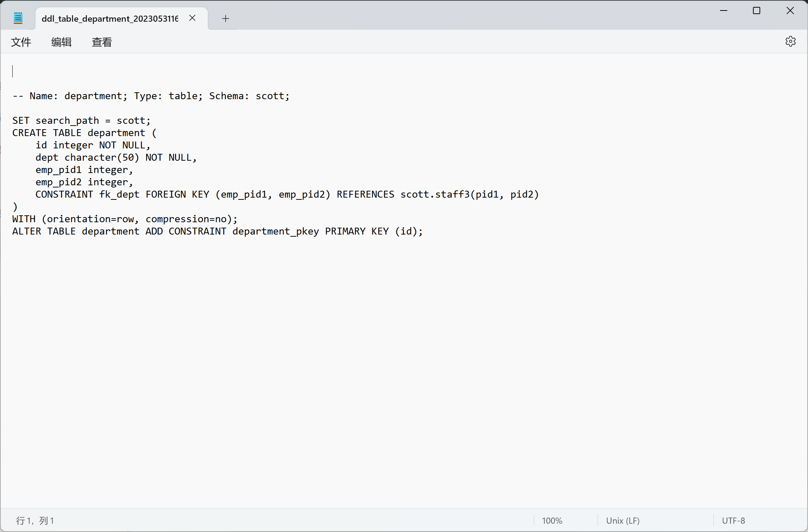The width and height of the screenshot is (808, 532).
Task: Click the Notepad app icon
Action: (18, 18)
